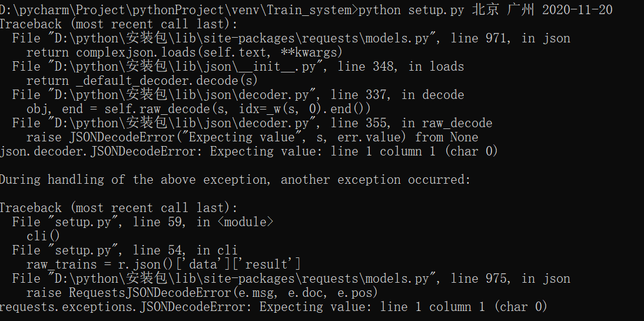Viewport: 644px width, 321px height.
Task: Click the 'return _default_decoder.decode(s)' line
Action: tap(142, 81)
